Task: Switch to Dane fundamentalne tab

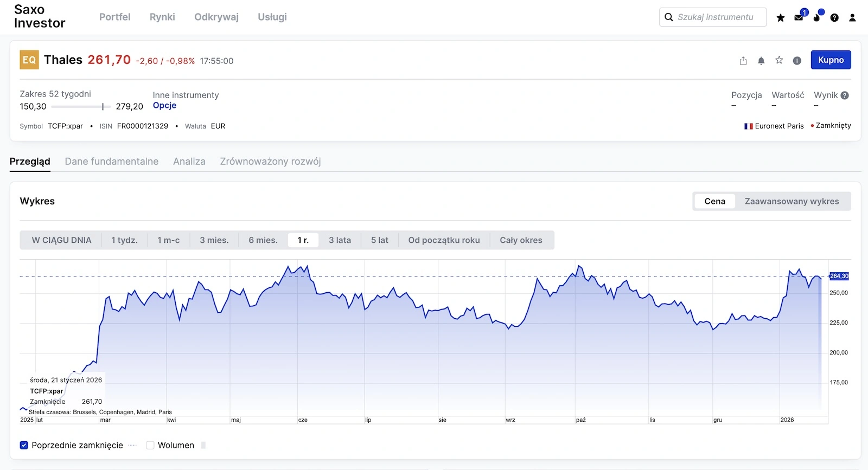Action: coord(112,162)
